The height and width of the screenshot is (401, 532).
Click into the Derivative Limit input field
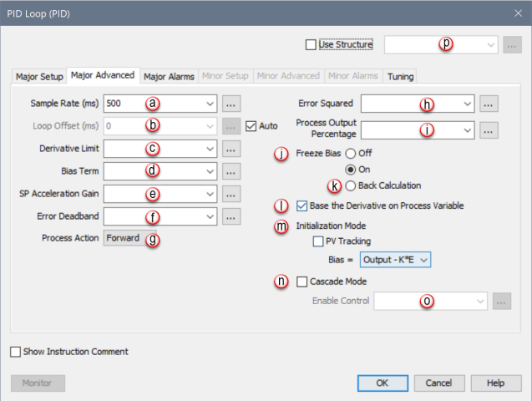[x=150, y=149]
